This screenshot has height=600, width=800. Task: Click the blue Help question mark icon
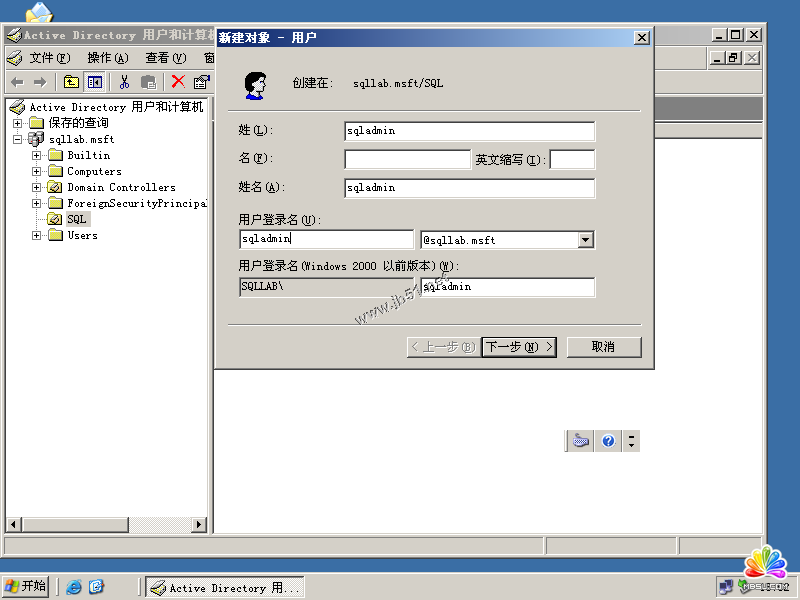coord(608,441)
